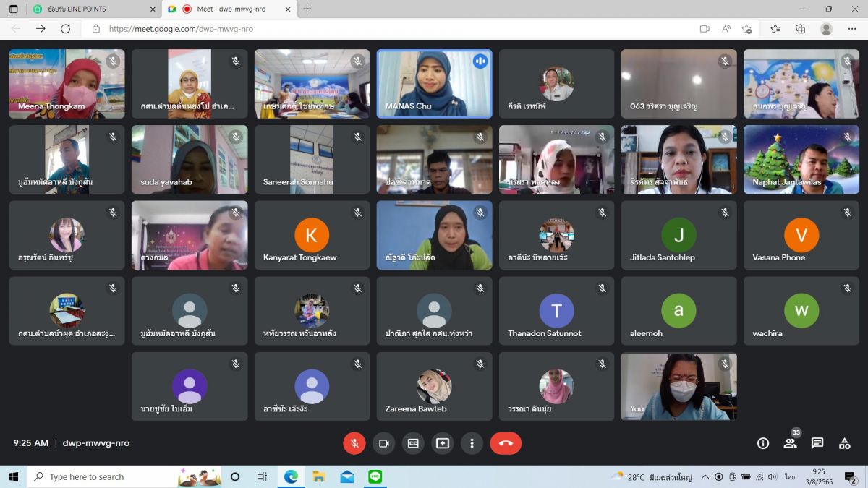The width and height of the screenshot is (868, 488).
Task: Launch LINE app from the taskbar
Action: point(375,476)
